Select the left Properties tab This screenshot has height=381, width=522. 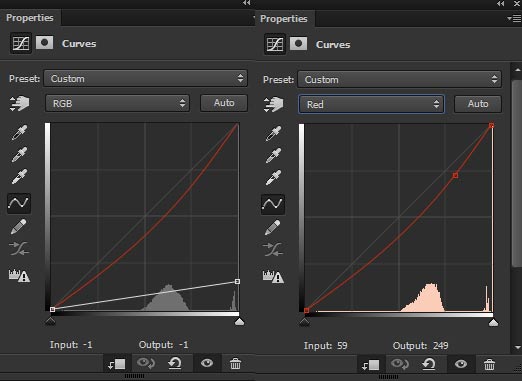[30, 18]
